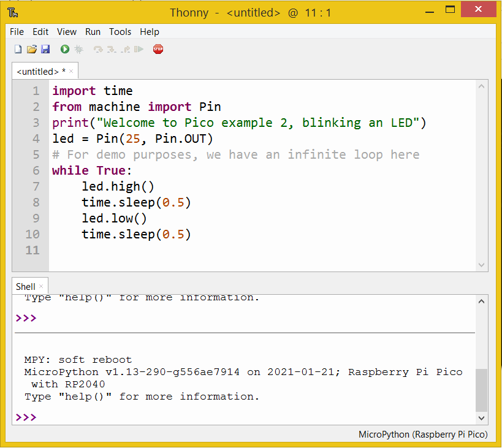Click the Step out debug icon
Screen dimensions: 502x448
(x=126, y=49)
